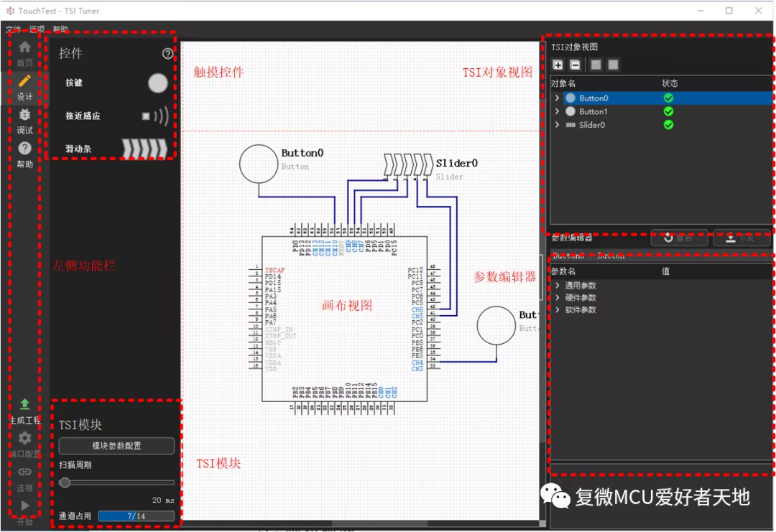This screenshot has width=776, height=532.
Task: Open 端口配置 port configuration icon
Action: (x=24, y=438)
